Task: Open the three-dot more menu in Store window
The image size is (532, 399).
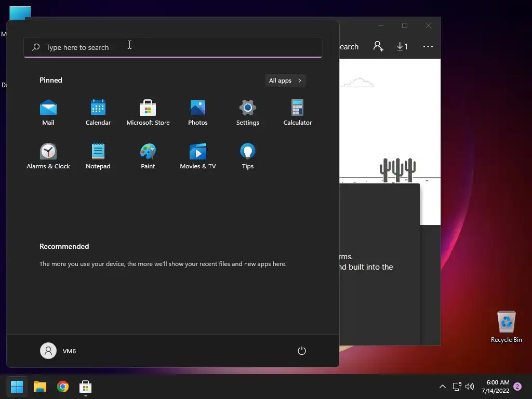Action: tap(428, 46)
